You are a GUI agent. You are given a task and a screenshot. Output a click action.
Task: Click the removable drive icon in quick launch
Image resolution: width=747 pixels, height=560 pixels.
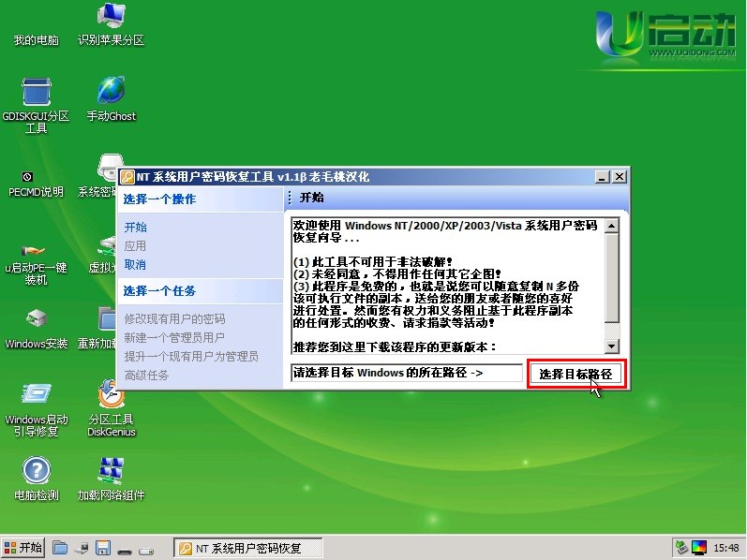(x=146, y=551)
